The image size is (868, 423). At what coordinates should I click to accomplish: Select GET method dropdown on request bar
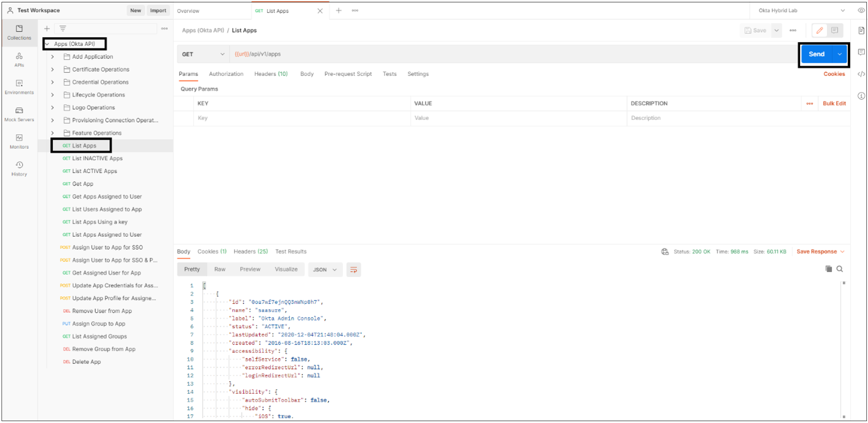click(x=201, y=54)
